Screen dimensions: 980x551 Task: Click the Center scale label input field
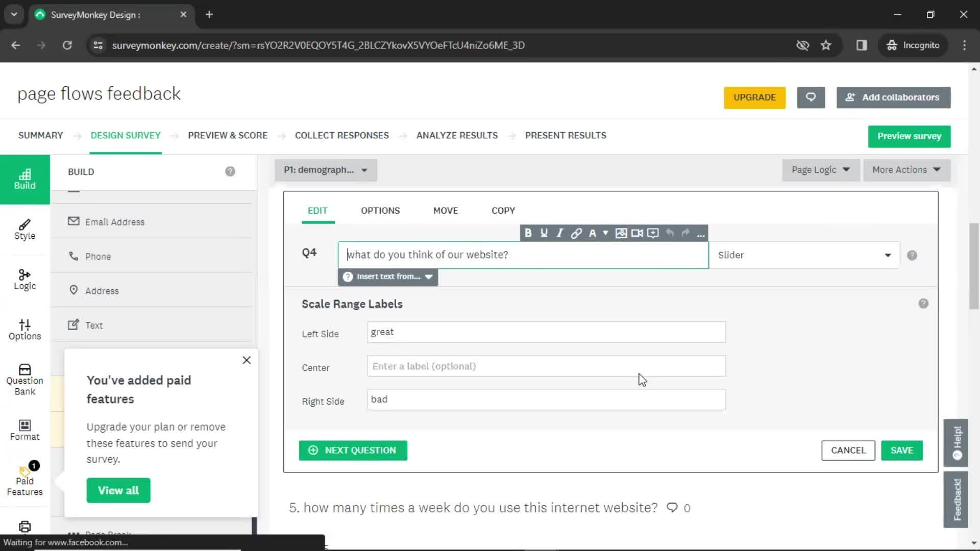click(x=546, y=365)
